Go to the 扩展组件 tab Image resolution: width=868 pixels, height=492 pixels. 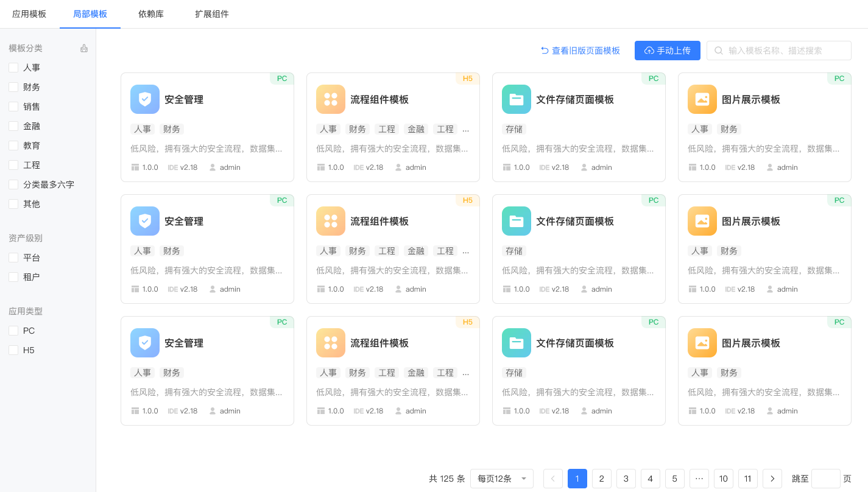coord(212,14)
